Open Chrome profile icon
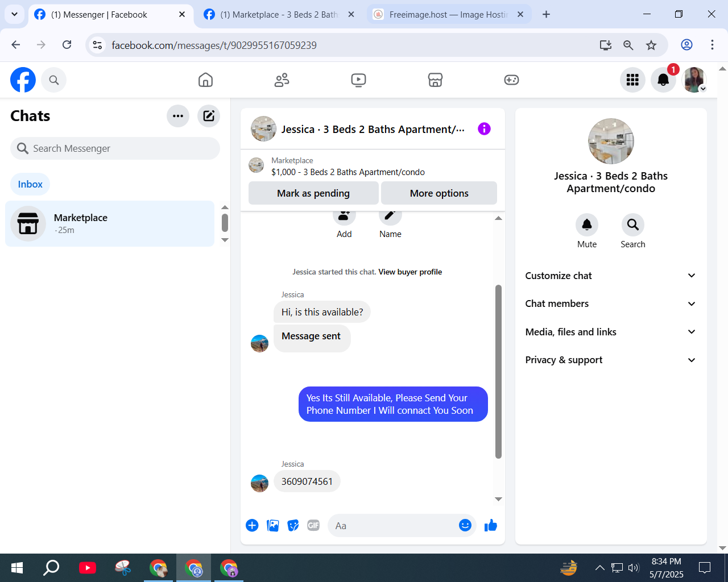This screenshot has height=582, width=728. [x=687, y=45]
